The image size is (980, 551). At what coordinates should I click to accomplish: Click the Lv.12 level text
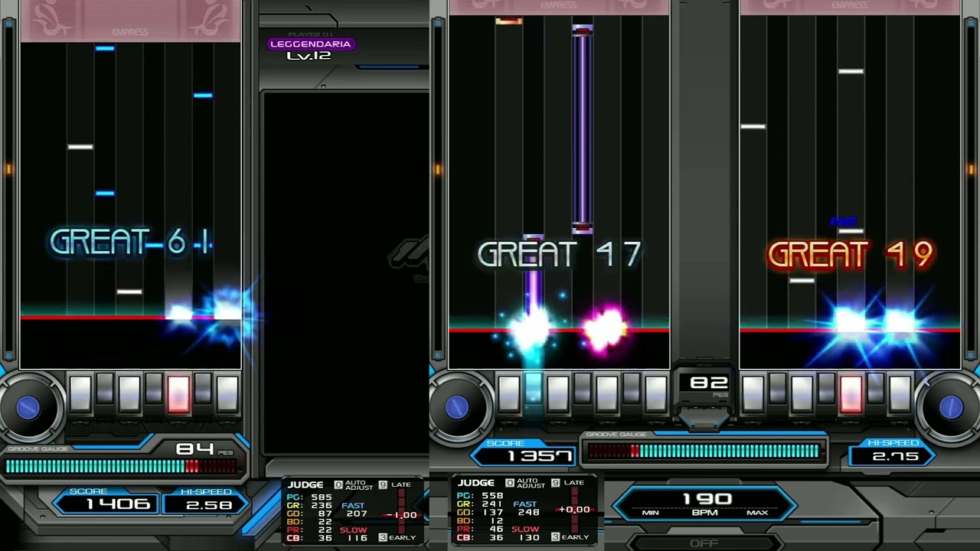tap(309, 56)
